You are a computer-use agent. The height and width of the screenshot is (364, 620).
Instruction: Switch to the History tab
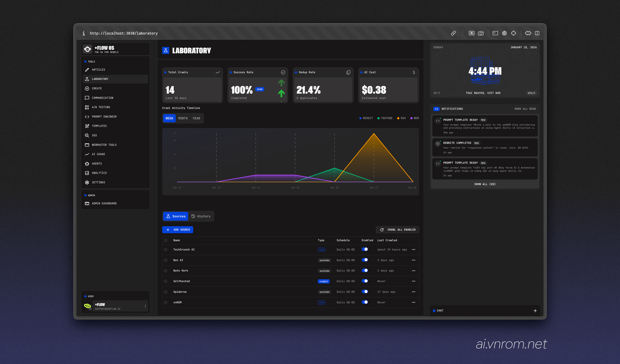(201, 216)
